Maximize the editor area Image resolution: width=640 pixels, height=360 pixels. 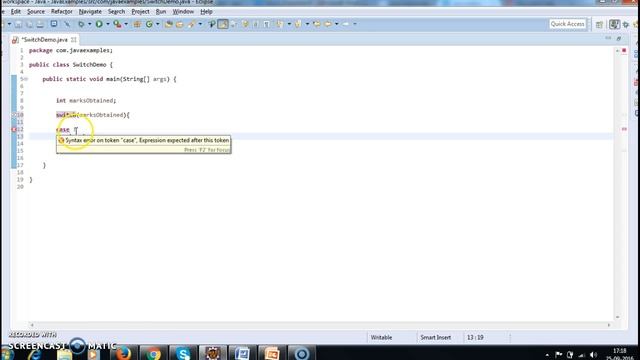(619, 38)
